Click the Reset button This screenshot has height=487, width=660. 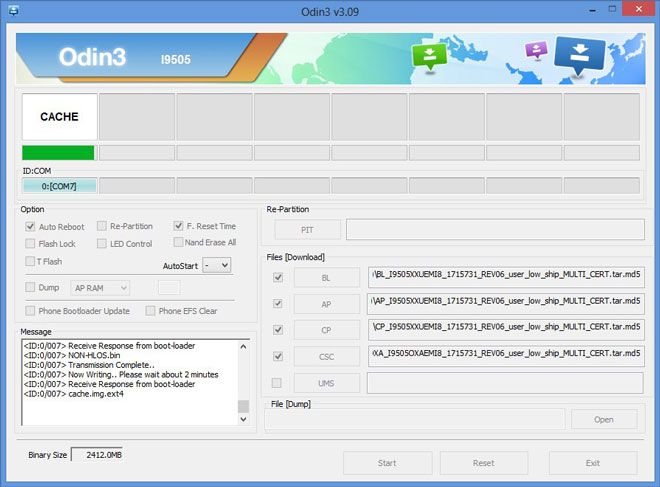[484, 463]
